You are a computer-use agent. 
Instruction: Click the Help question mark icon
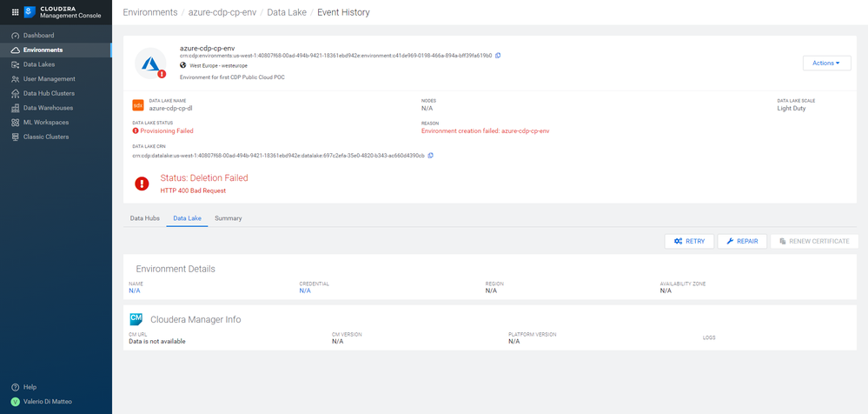pos(16,387)
